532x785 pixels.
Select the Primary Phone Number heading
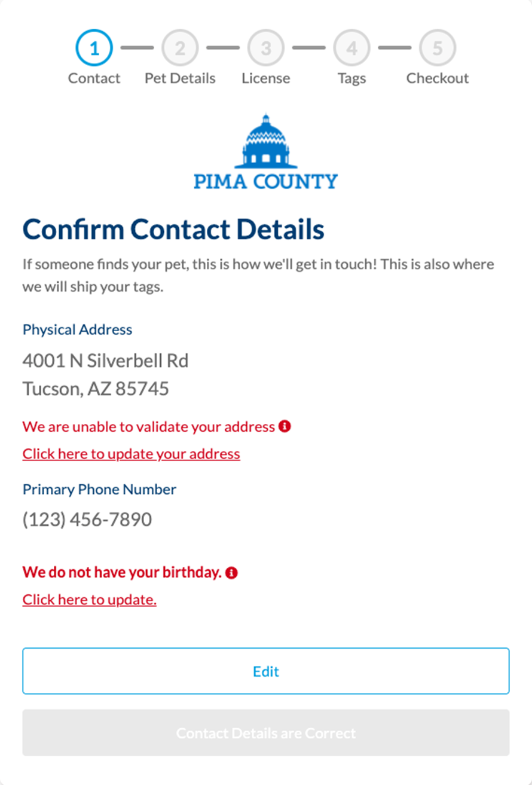99,489
